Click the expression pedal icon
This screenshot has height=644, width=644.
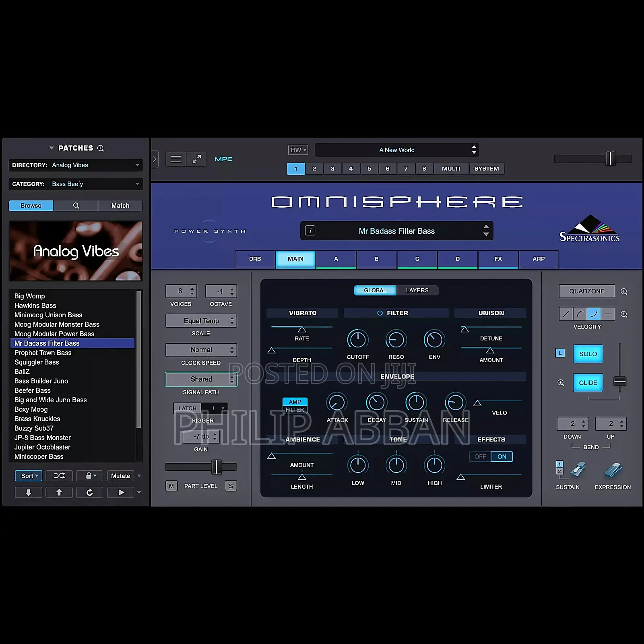[x=613, y=469]
